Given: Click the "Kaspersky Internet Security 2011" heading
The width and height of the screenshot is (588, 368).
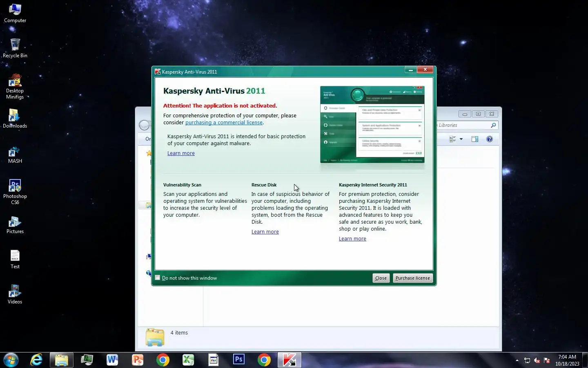Looking at the screenshot, I should pyautogui.click(x=373, y=185).
